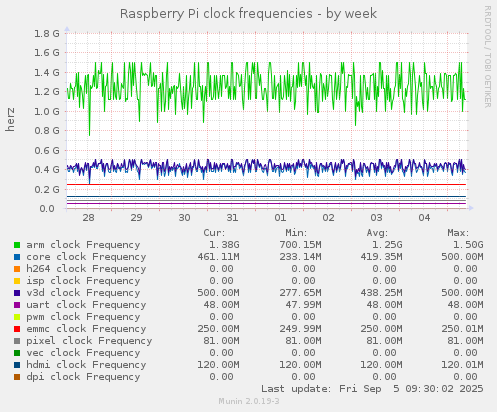Click the core clock average 419.35M
Image resolution: width=497 pixels, height=412 pixels.
381,257
